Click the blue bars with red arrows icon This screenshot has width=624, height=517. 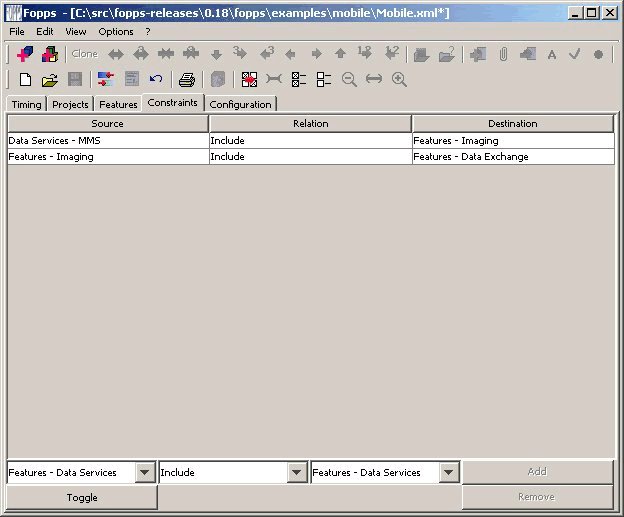[x=106, y=79]
